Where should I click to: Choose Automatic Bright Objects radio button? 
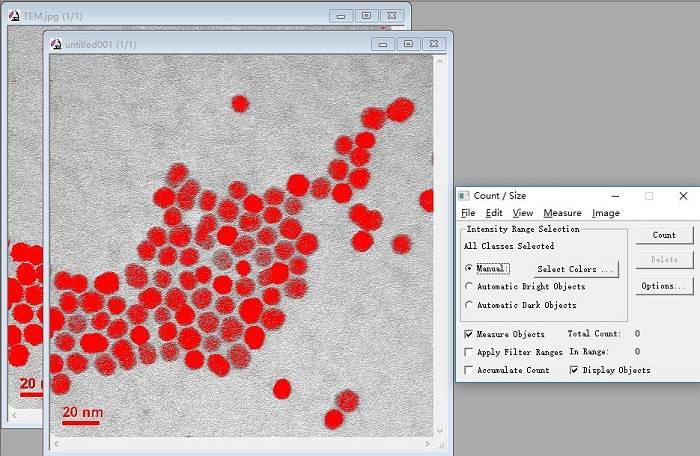click(x=469, y=286)
